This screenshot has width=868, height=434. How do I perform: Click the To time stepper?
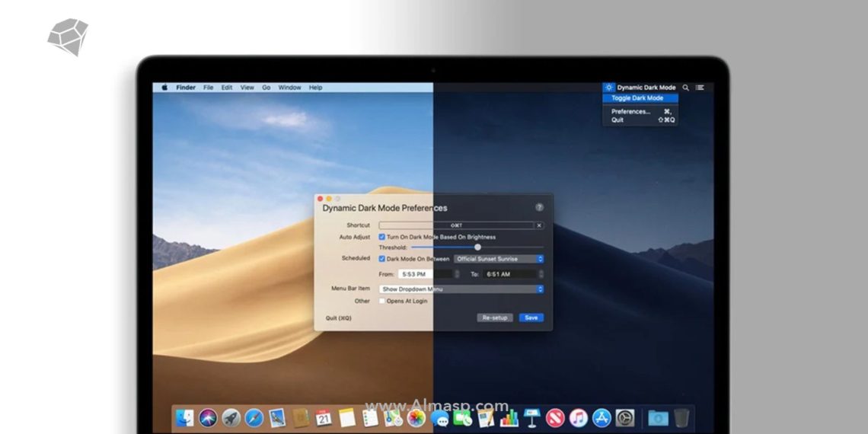(x=541, y=274)
